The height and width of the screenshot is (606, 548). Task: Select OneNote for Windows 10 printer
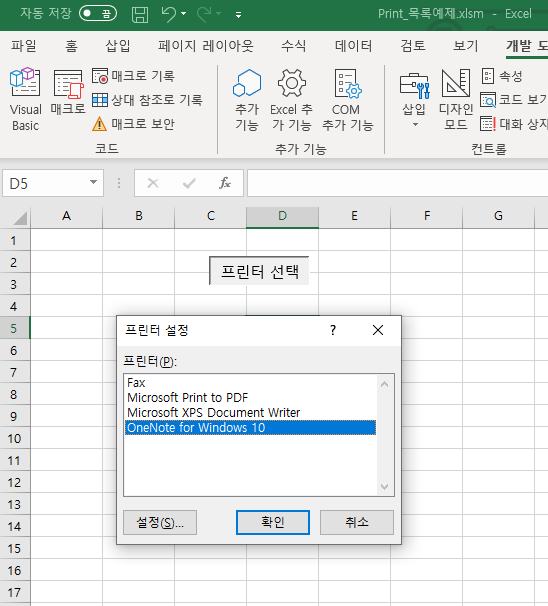pos(250,428)
